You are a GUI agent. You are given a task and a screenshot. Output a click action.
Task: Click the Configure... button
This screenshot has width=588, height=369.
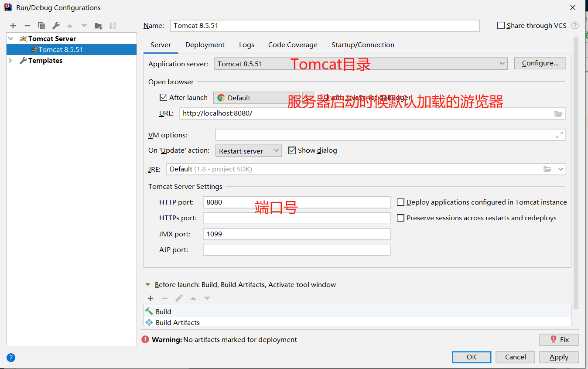click(x=540, y=63)
